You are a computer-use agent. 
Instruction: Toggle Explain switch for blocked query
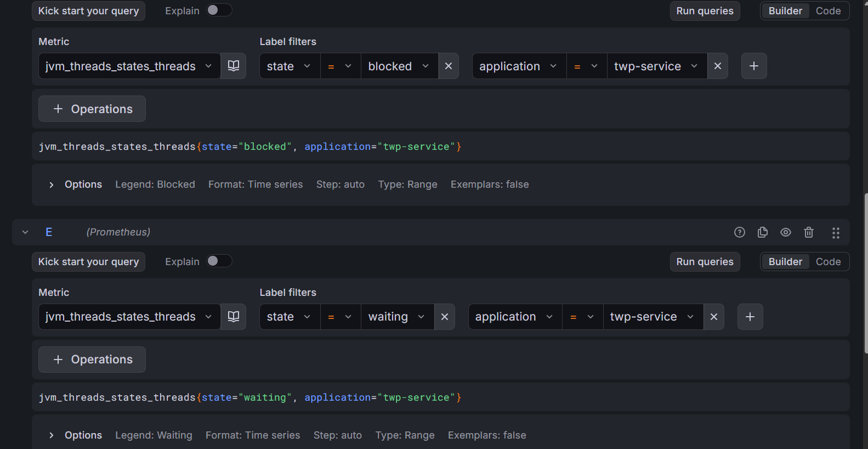219,10
